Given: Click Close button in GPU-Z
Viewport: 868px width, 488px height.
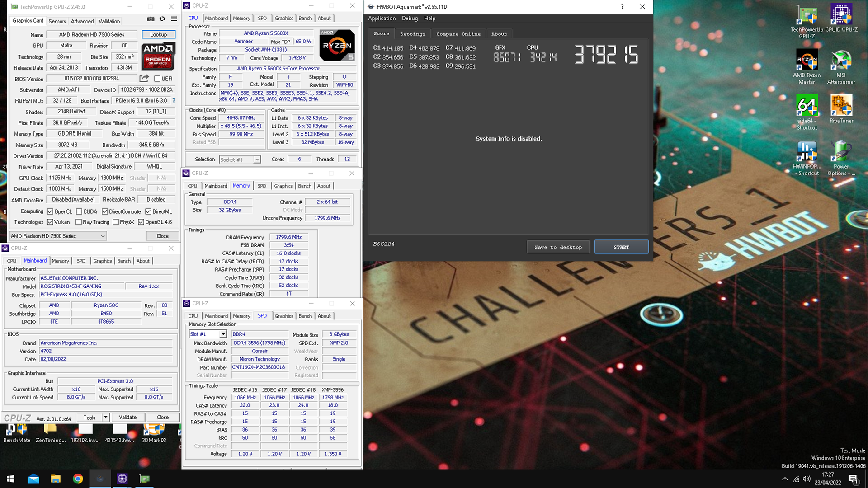Looking at the screenshot, I should [162, 236].
